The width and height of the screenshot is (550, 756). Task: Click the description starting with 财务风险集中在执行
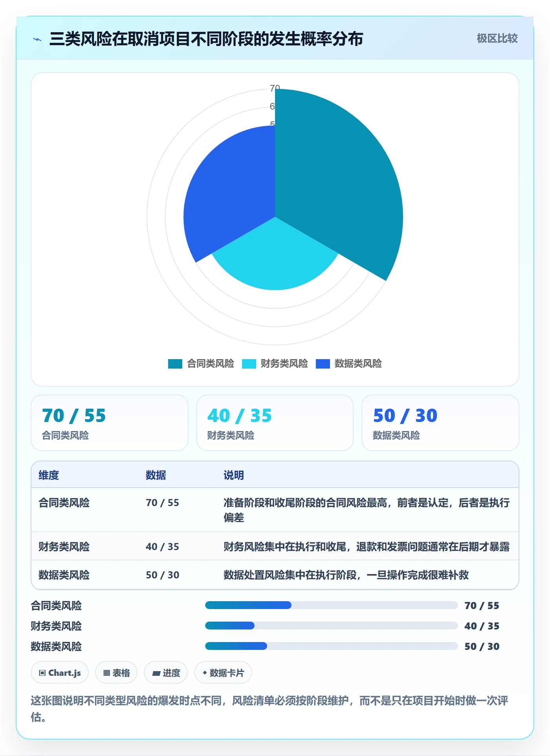(x=367, y=547)
